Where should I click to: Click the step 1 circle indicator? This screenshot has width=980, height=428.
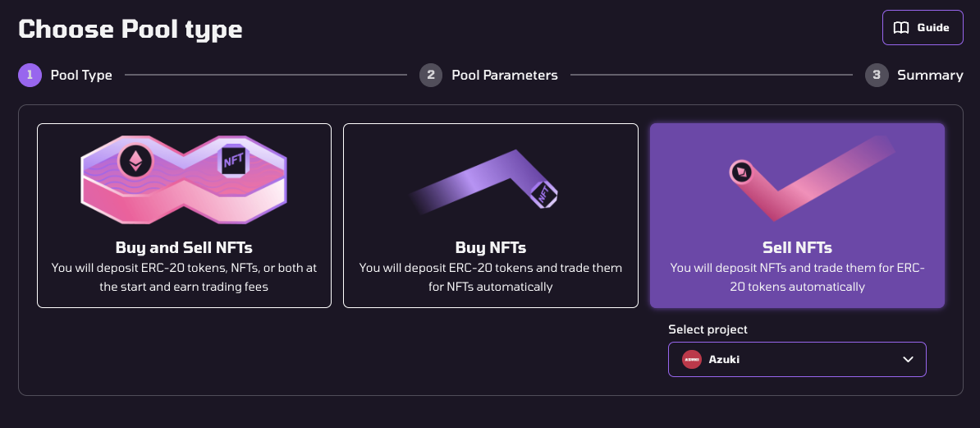click(30, 76)
